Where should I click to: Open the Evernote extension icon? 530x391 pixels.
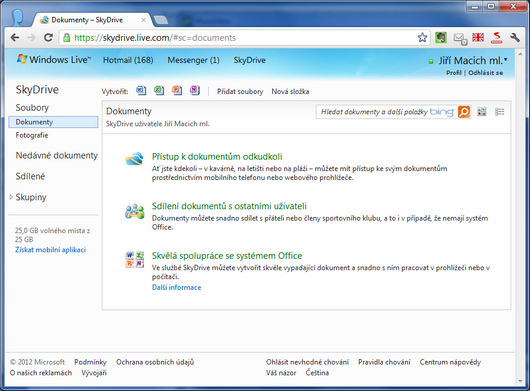coord(441,38)
